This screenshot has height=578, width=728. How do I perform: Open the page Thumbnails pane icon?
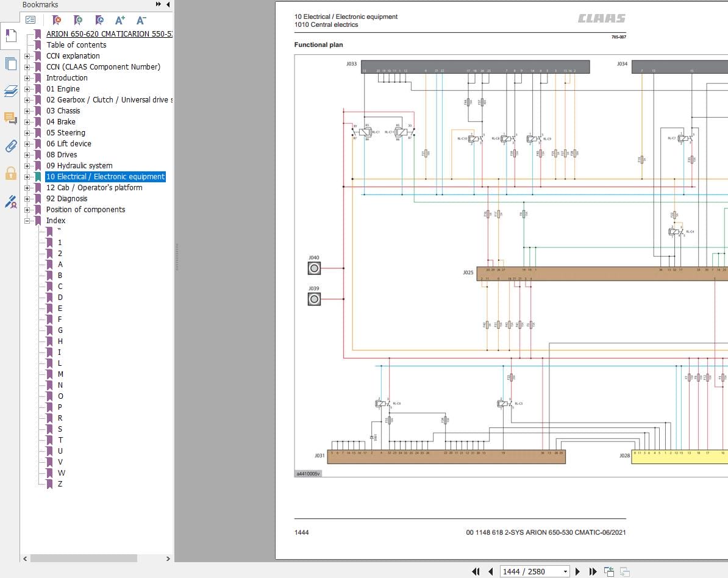coord(11,63)
